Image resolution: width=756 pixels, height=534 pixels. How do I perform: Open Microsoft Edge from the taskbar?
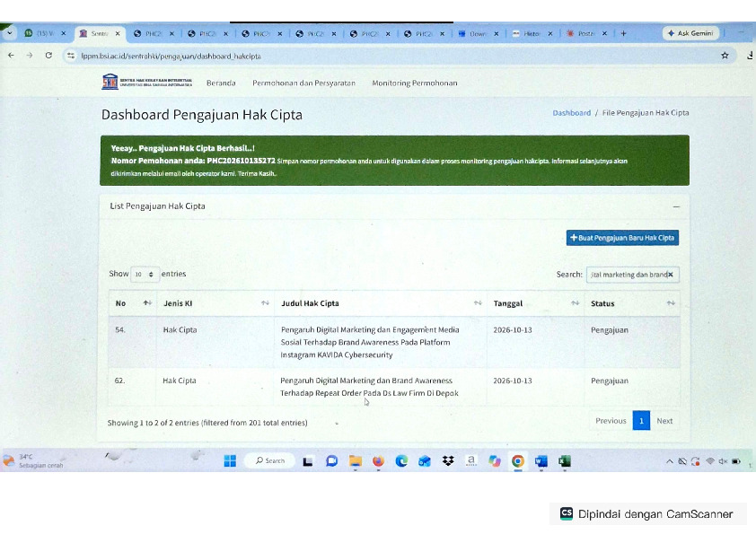(401, 461)
